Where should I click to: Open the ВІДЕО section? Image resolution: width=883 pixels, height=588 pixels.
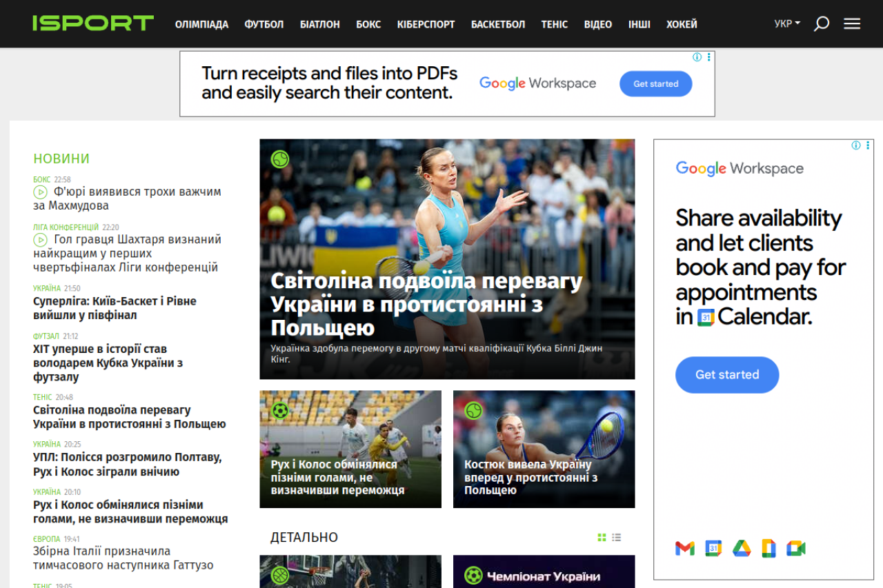[598, 24]
